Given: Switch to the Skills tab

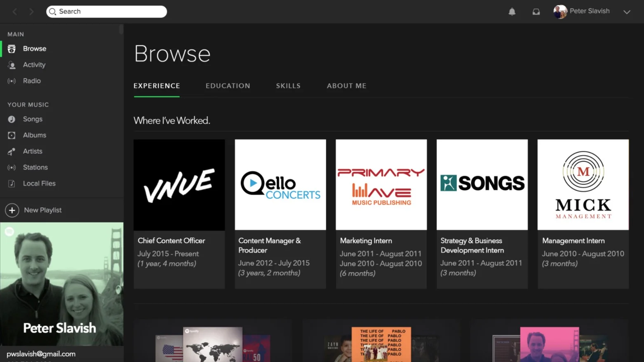Looking at the screenshot, I should click(288, 86).
